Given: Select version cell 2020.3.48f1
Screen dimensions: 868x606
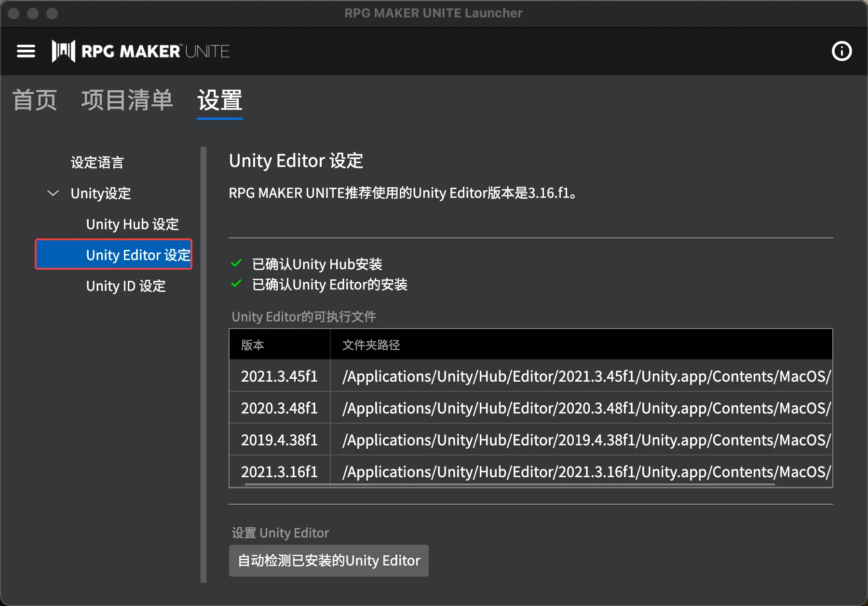Looking at the screenshot, I should tap(280, 408).
